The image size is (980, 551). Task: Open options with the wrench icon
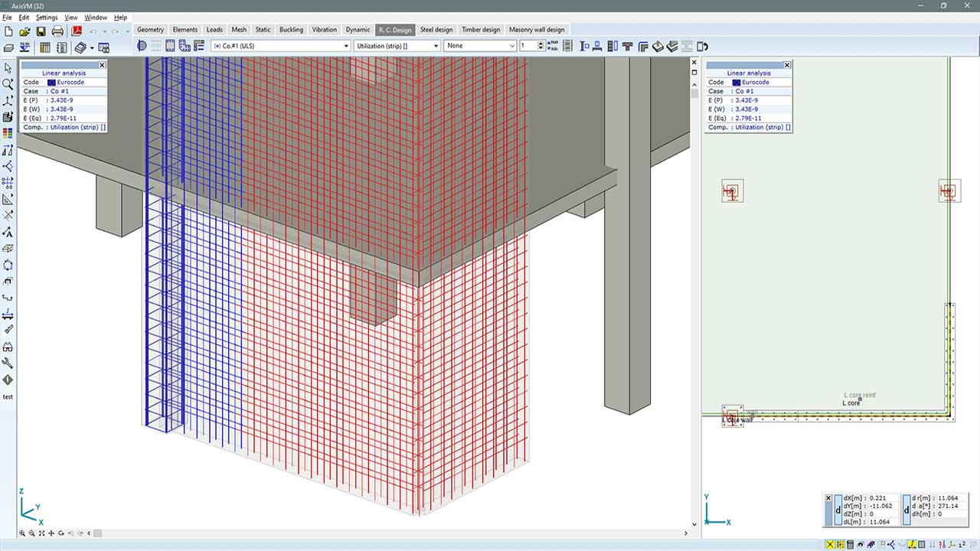(x=8, y=364)
